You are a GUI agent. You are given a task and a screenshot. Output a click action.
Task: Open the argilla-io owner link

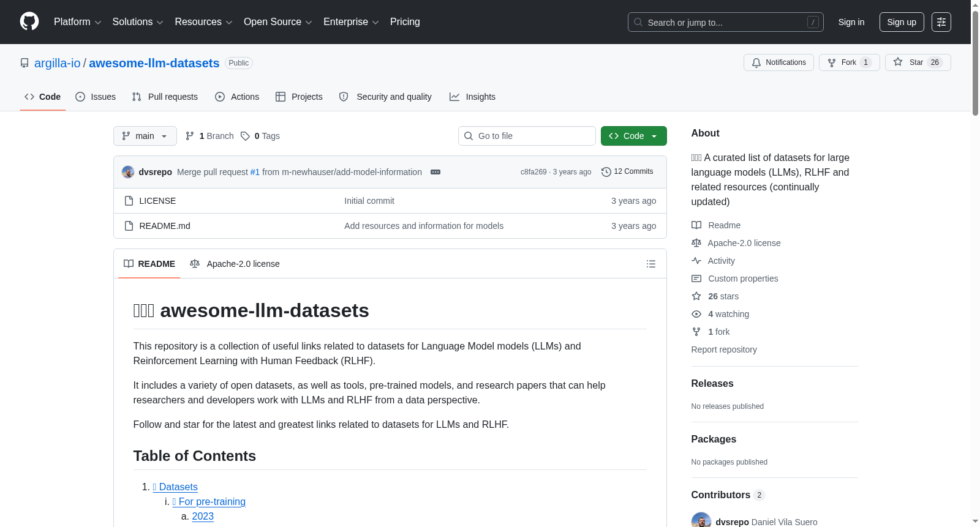pyautogui.click(x=58, y=63)
